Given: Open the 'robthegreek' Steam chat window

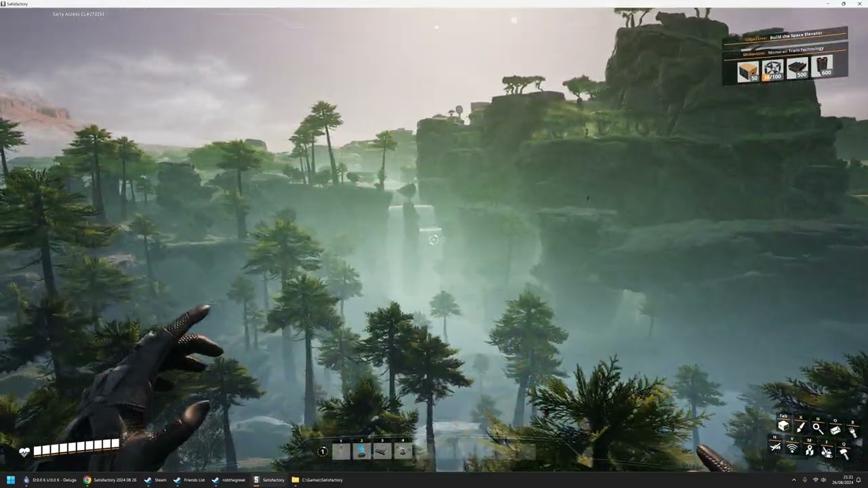Looking at the screenshot, I should pyautogui.click(x=229, y=480).
